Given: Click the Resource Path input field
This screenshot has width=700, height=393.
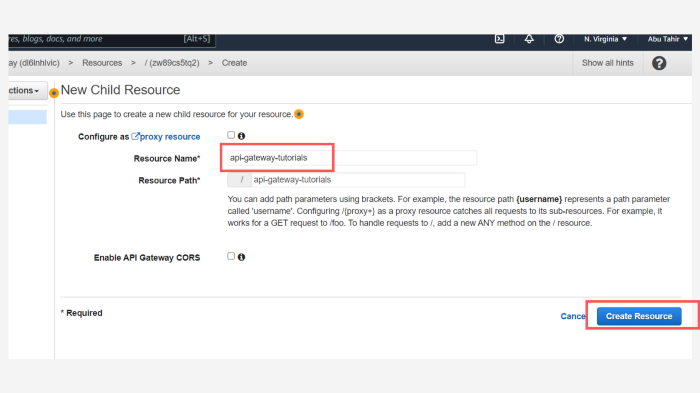Looking at the screenshot, I should pos(358,180).
